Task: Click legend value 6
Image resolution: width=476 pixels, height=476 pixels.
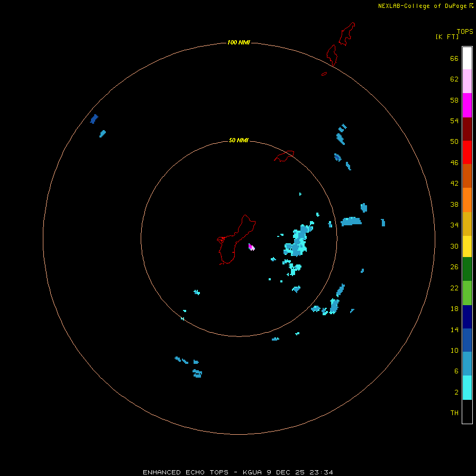Action: click(456, 371)
